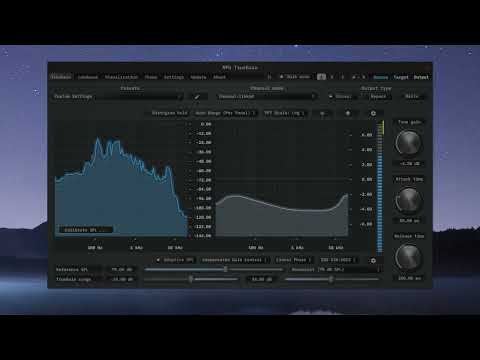Click the value field between range sliders
480x360 pixels.
click(262, 279)
